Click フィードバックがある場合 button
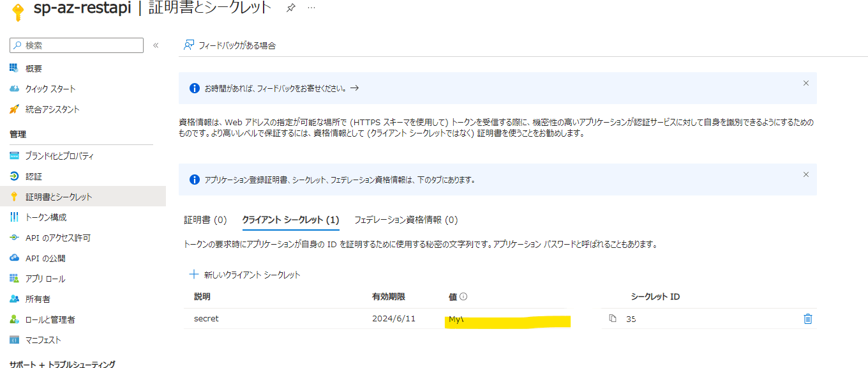This screenshot has width=868, height=368. click(x=230, y=45)
